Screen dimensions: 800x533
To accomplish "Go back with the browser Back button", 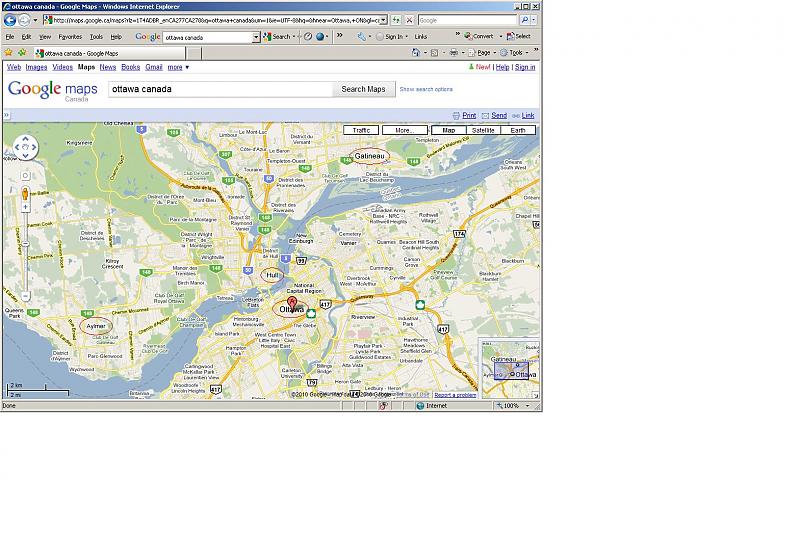I will [10, 20].
